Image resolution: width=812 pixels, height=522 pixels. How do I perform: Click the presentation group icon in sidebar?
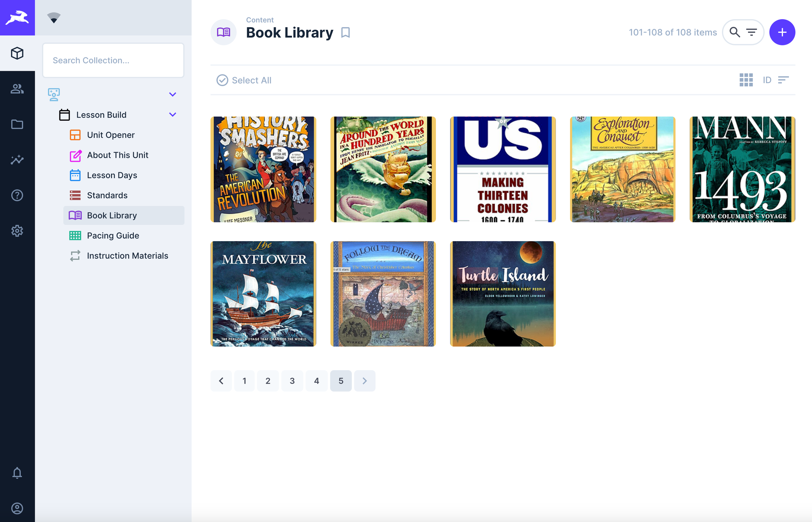(x=54, y=94)
